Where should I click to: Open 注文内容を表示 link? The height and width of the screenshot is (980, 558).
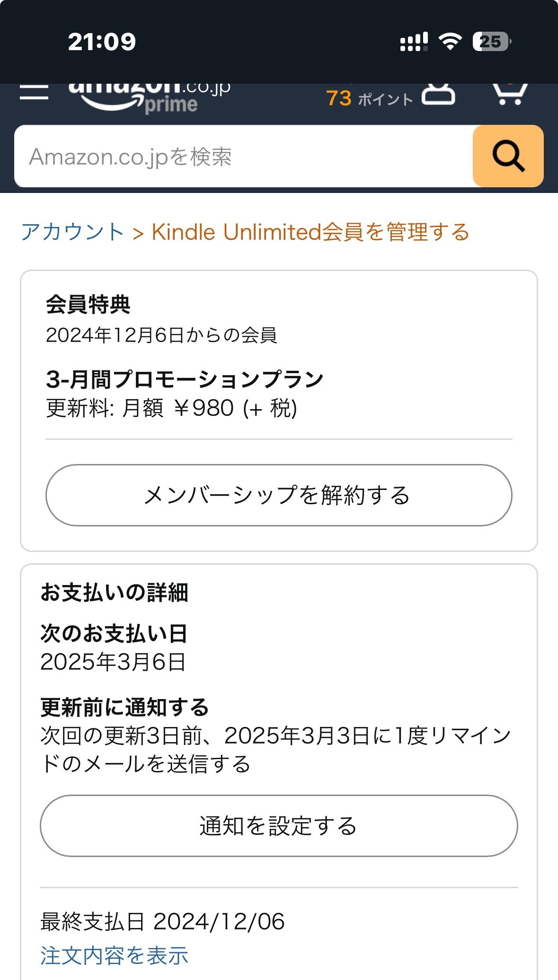coord(114,955)
